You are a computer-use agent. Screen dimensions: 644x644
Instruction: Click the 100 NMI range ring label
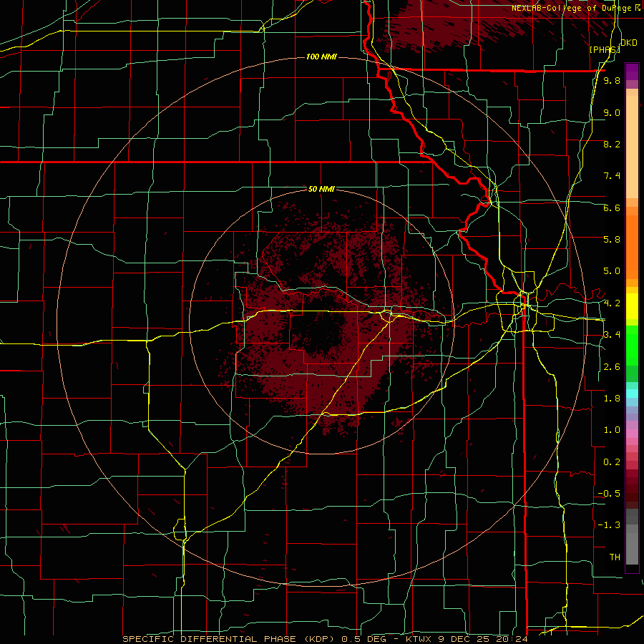(321, 57)
